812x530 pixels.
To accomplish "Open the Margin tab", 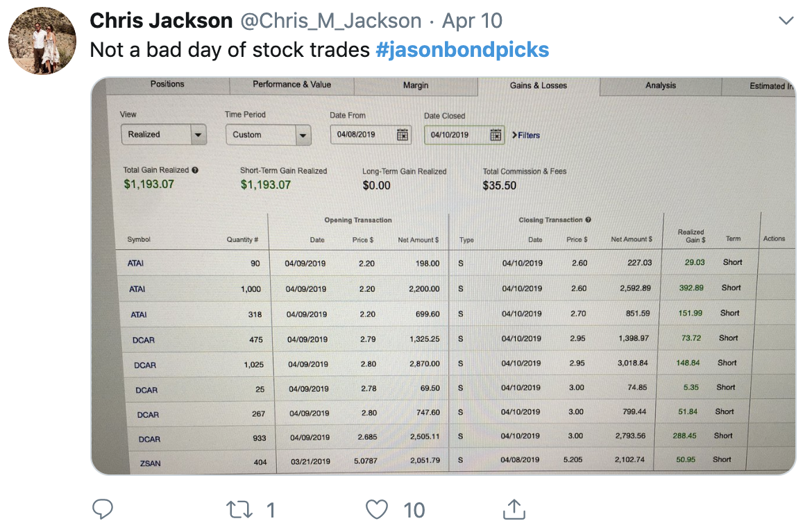I will click(416, 85).
